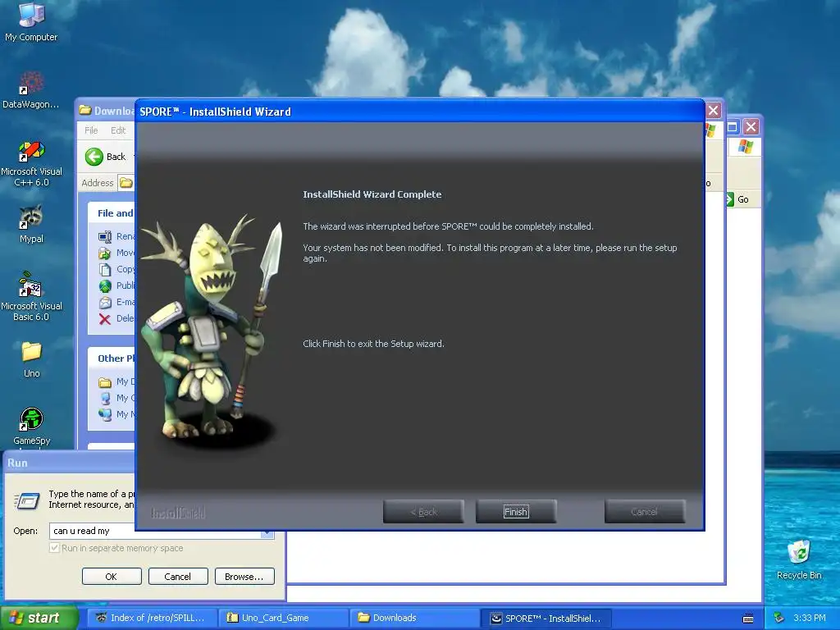840x630 pixels.
Task: Switch to Uno_Card_Game taskbar item
Action: tap(283, 618)
